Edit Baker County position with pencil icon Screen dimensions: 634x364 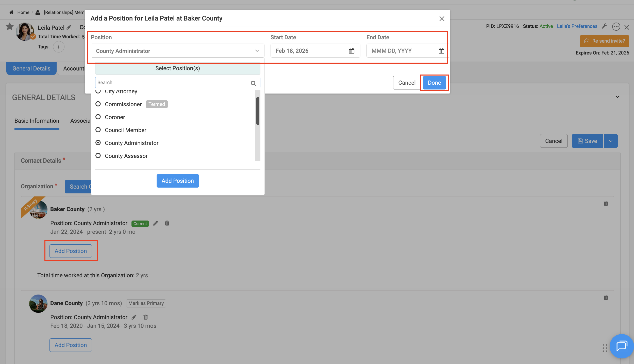click(x=156, y=223)
